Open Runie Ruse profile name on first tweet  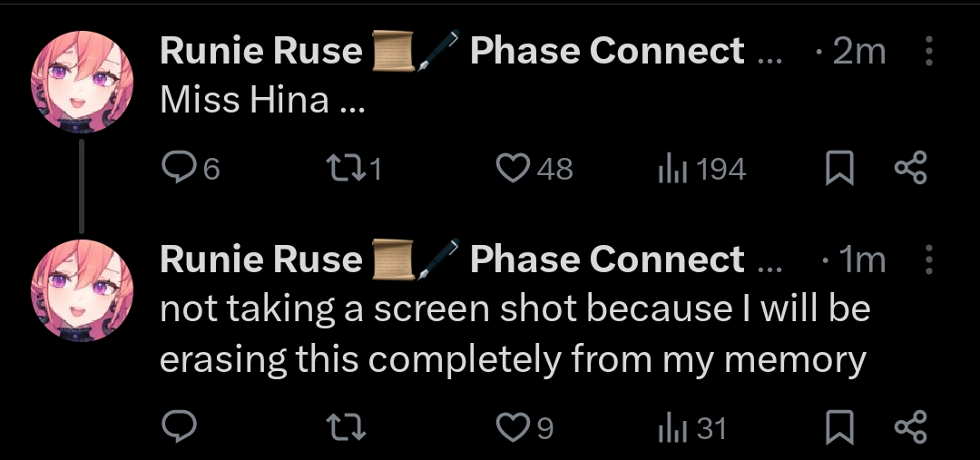(x=260, y=52)
